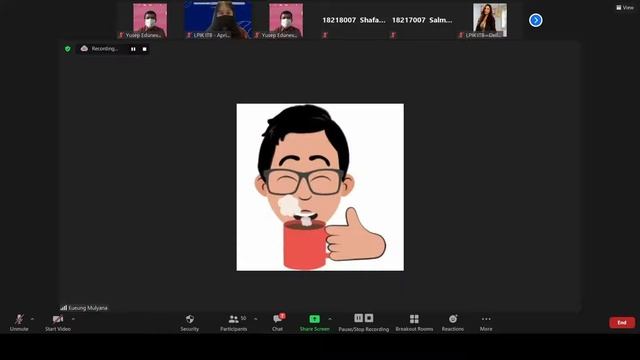Pause recording via top recording indicator

(x=133, y=49)
